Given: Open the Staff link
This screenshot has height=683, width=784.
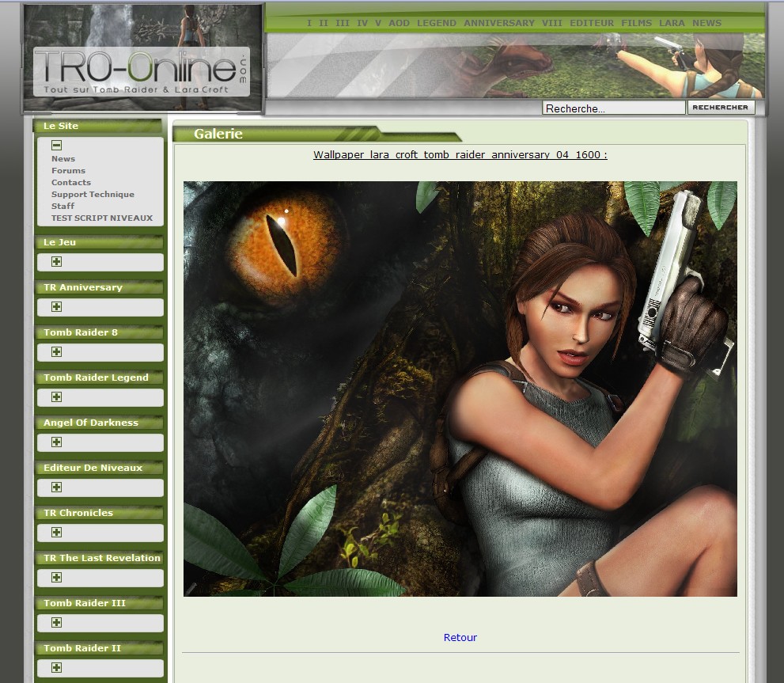Looking at the screenshot, I should tap(62, 206).
